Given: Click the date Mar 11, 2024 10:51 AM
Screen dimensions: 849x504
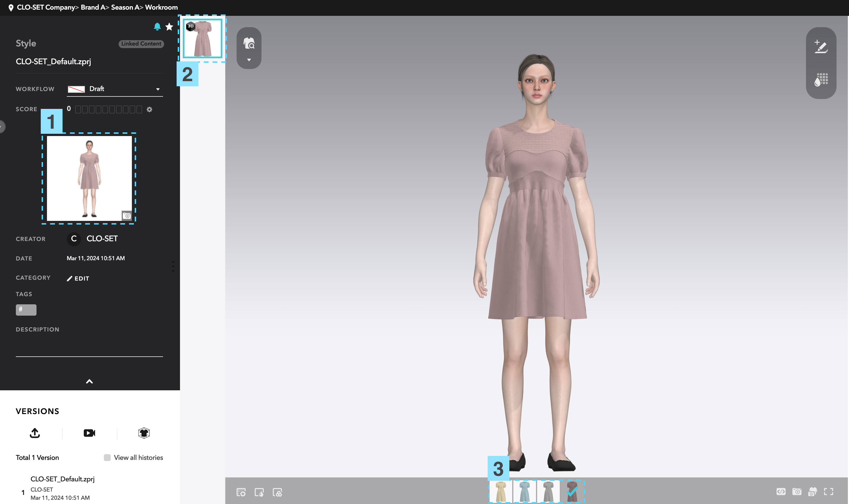Looking at the screenshot, I should pyautogui.click(x=96, y=258).
